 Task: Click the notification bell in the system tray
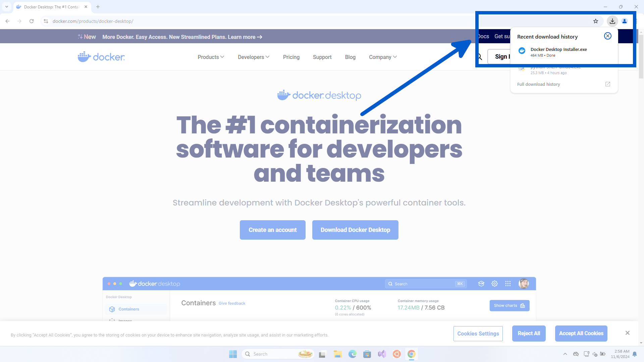click(x=635, y=354)
